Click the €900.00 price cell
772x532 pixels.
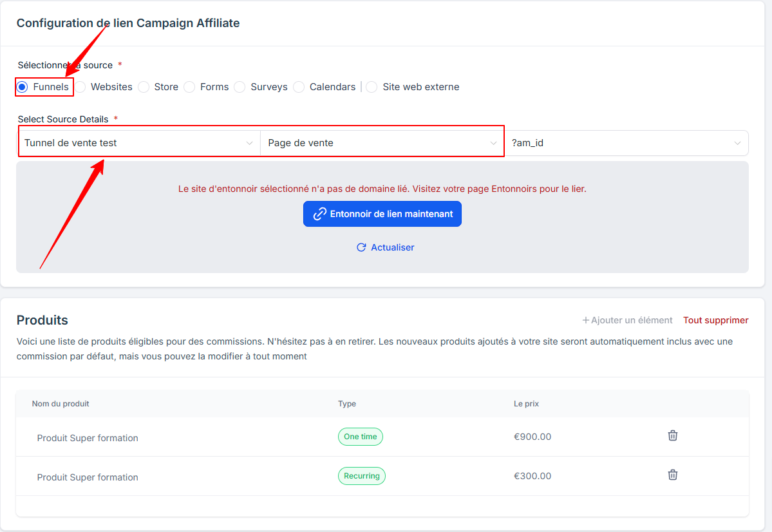coord(532,437)
